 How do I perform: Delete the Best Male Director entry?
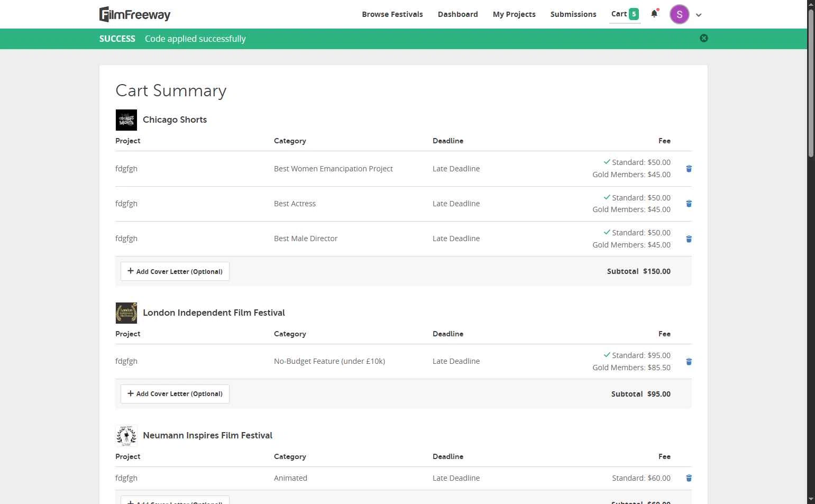(689, 239)
